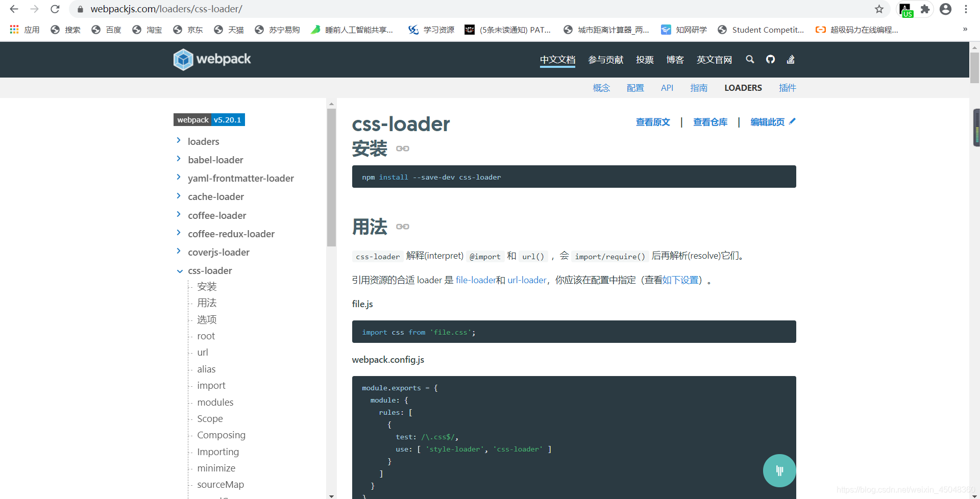This screenshot has width=980, height=499.
Task: Click the anchor link icon next to 安装
Action: point(403,148)
